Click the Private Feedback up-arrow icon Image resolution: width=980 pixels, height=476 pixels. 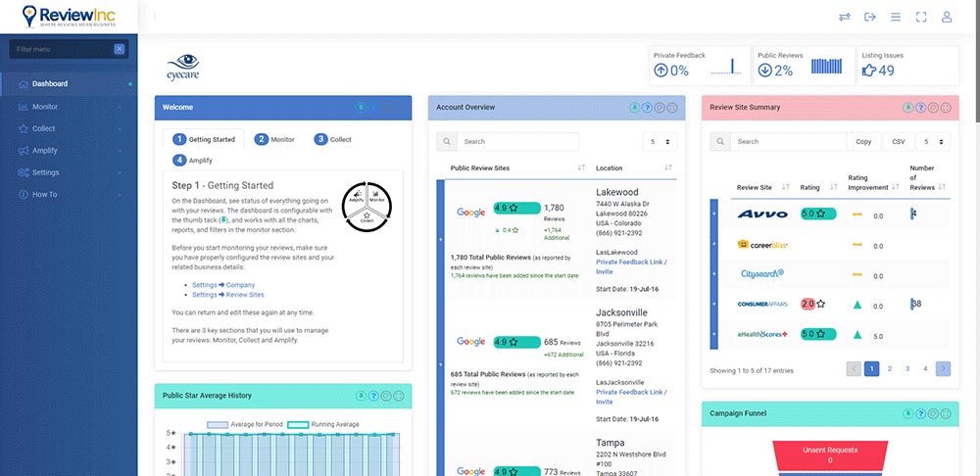(x=661, y=71)
